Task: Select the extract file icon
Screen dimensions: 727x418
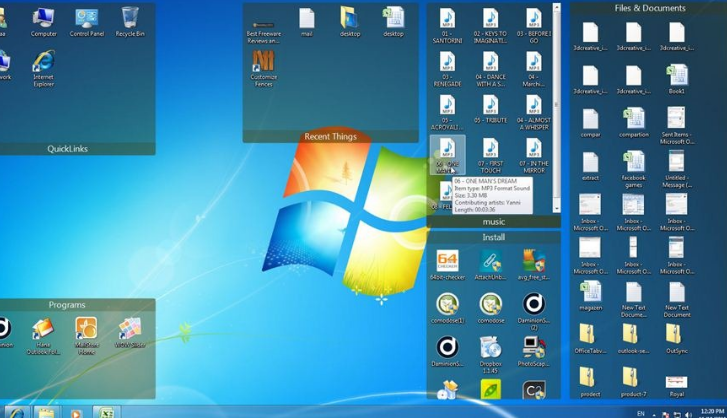Action: coord(590,166)
